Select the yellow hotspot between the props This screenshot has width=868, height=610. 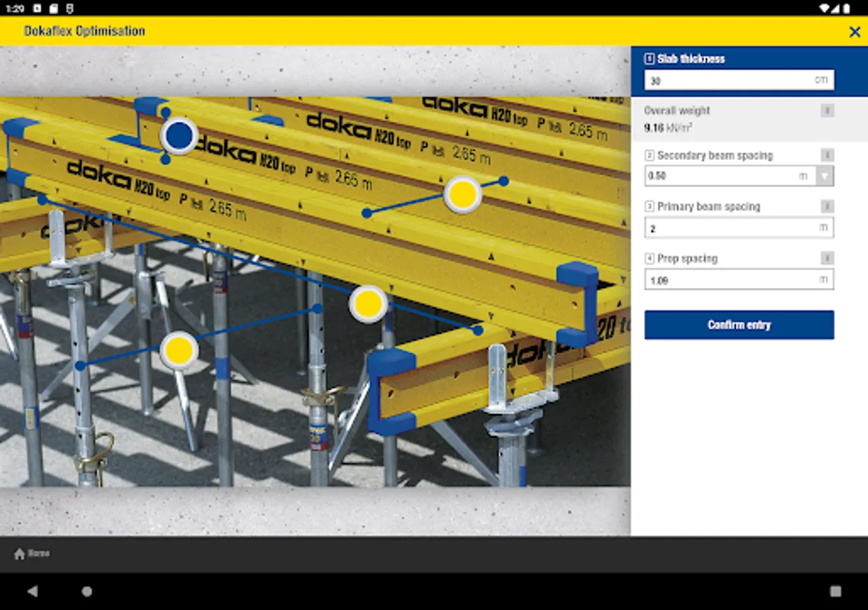(x=179, y=351)
